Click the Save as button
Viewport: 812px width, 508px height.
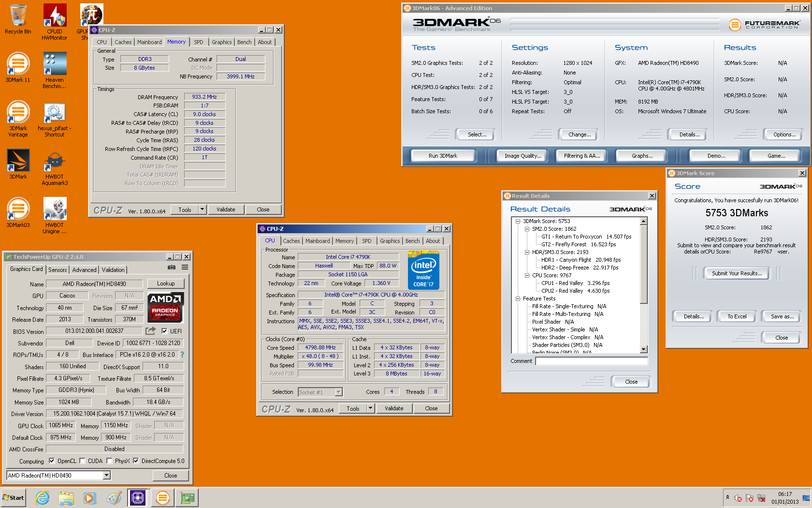pyautogui.click(x=782, y=316)
